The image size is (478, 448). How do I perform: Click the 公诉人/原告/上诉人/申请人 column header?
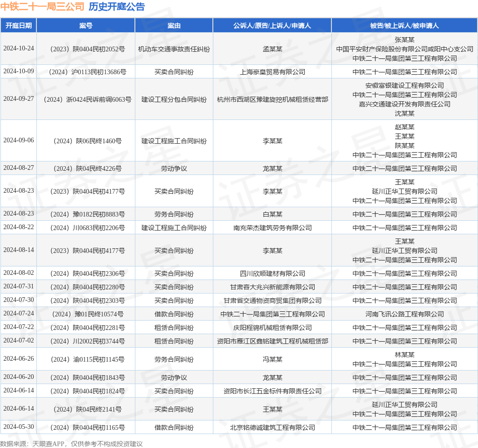(272, 26)
